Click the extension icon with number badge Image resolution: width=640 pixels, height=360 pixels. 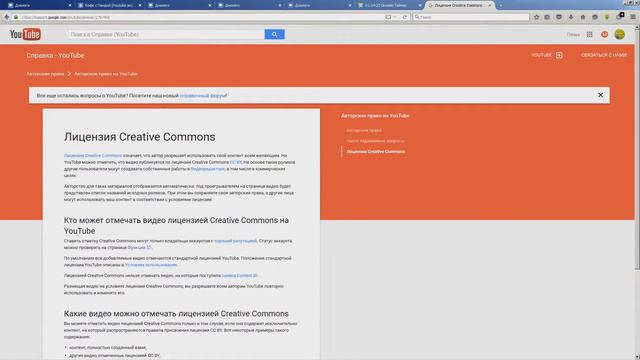click(x=620, y=16)
